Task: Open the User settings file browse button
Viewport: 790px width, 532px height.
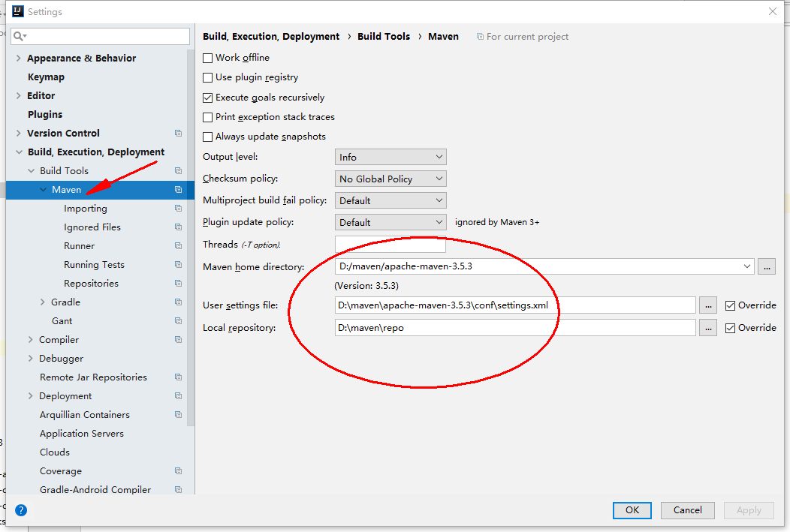Action: coord(707,305)
